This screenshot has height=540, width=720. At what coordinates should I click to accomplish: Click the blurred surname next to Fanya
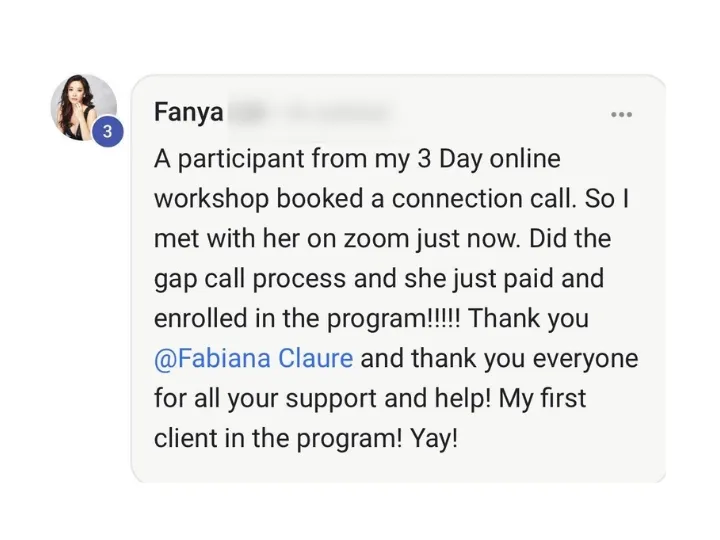click(312, 112)
